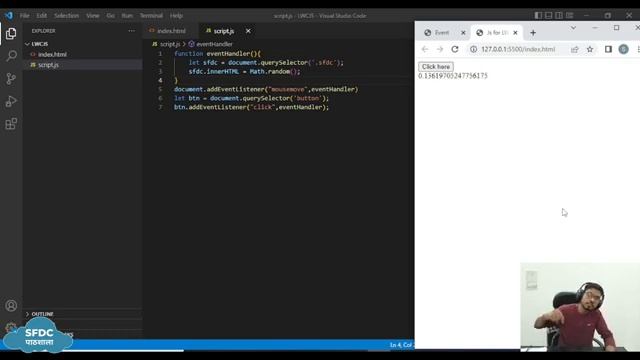The image size is (640, 360).
Task: Open Run and Debug view
Action: point(11,101)
